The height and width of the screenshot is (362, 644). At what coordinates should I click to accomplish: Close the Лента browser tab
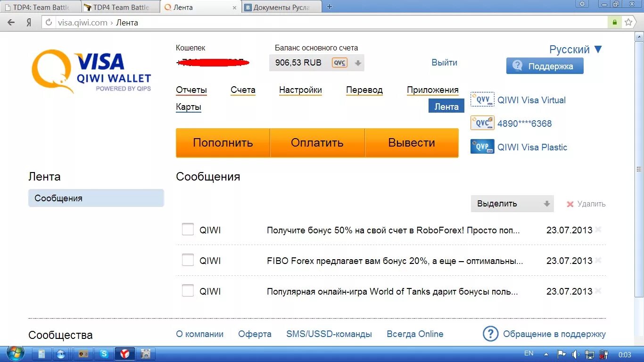[235, 8]
